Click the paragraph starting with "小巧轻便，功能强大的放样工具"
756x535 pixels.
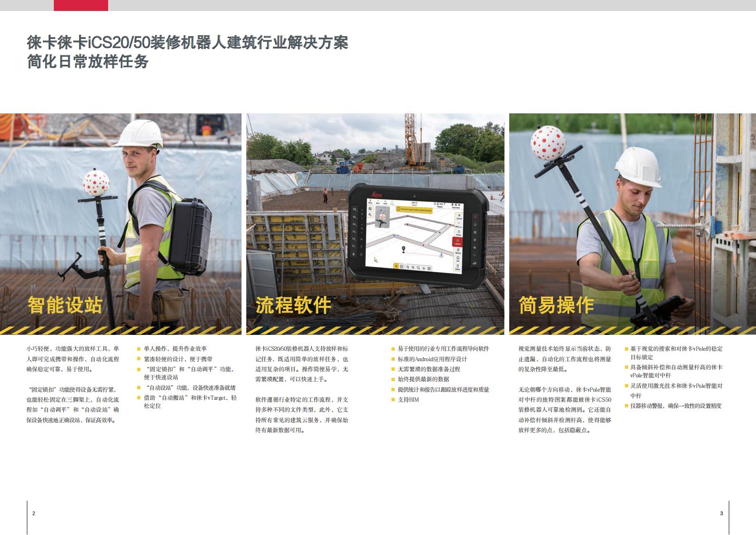coord(73,359)
